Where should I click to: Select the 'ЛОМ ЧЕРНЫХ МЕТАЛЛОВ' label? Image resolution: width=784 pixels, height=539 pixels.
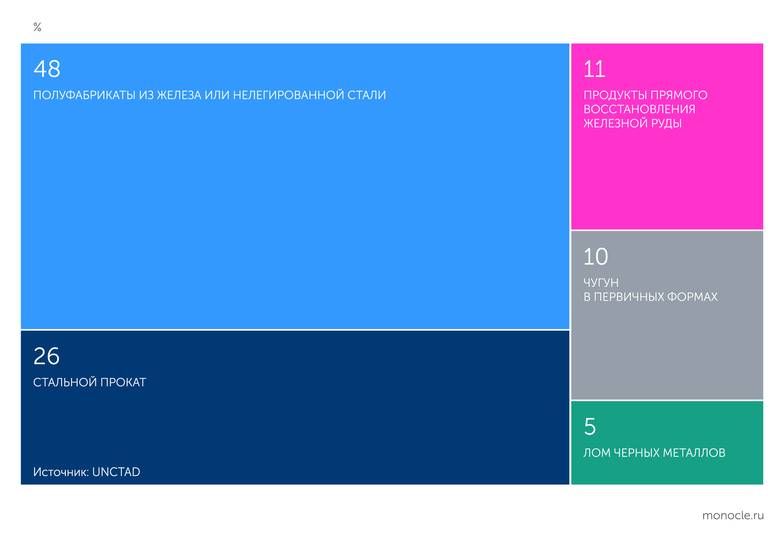point(654,453)
